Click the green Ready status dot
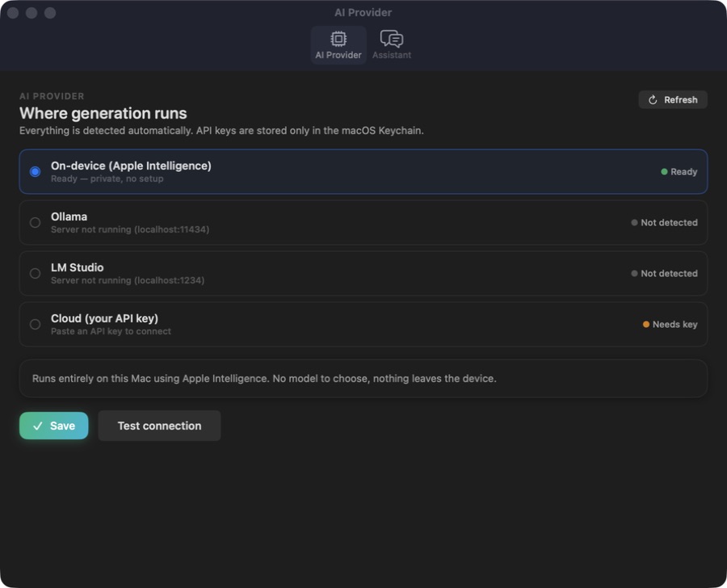The image size is (727, 588). pyautogui.click(x=664, y=171)
